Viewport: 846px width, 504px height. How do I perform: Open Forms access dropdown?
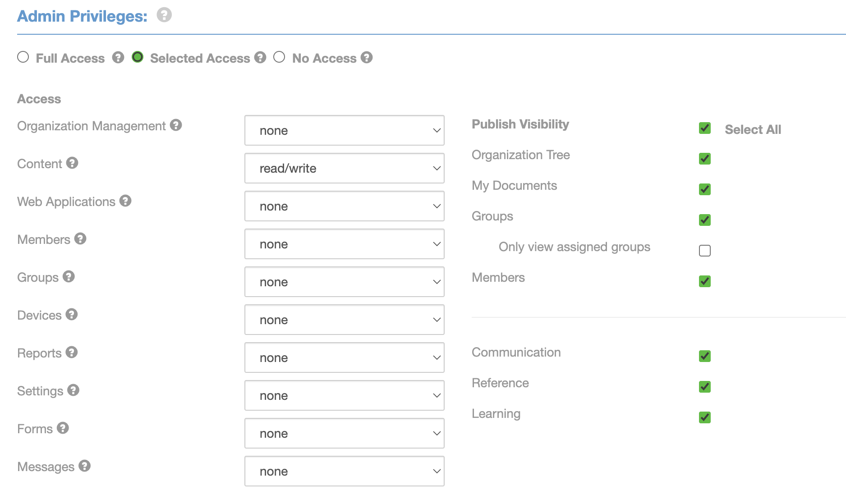tap(345, 433)
